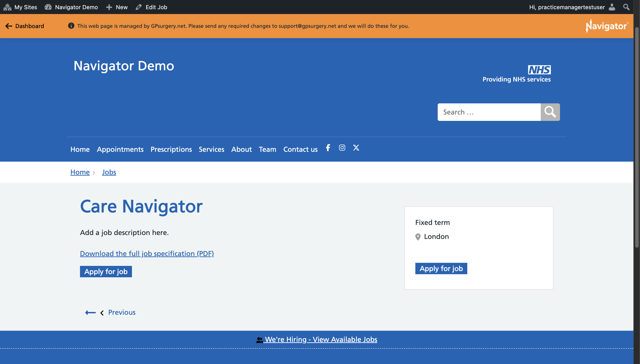Click the Navigator Demo site title
This screenshot has width=640, height=364.
coord(124,66)
